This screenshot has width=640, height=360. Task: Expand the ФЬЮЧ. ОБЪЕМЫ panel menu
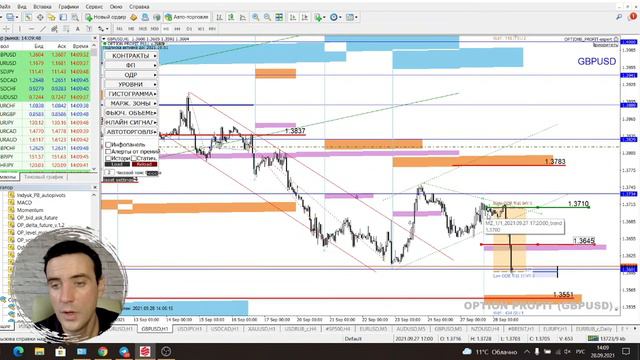coord(131,113)
